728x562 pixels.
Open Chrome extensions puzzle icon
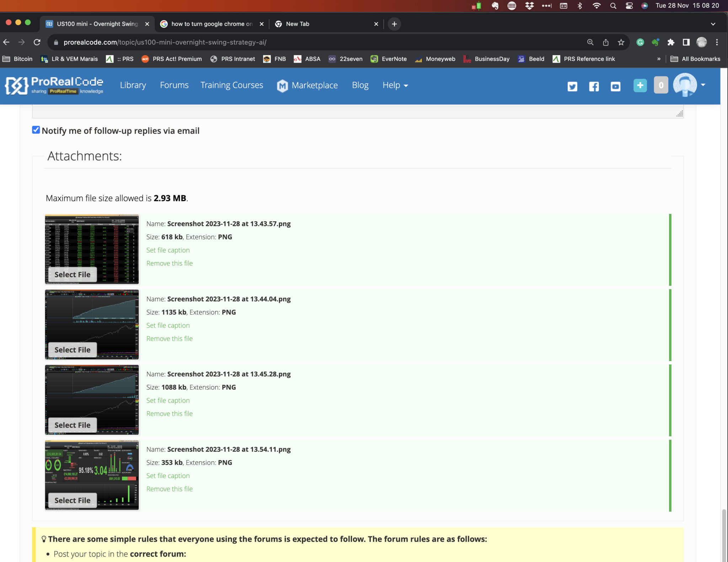[671, 42]
